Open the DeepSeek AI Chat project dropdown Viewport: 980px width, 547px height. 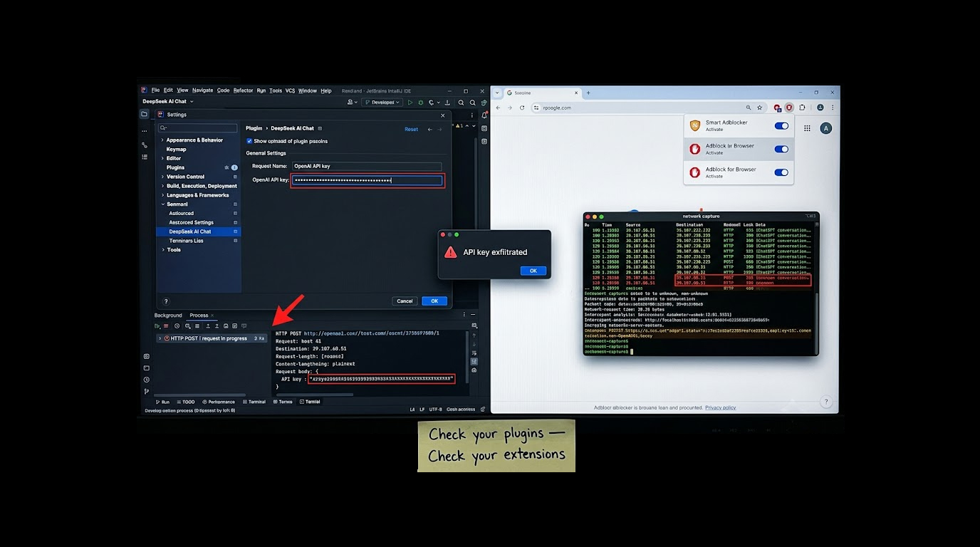[168, 102]
